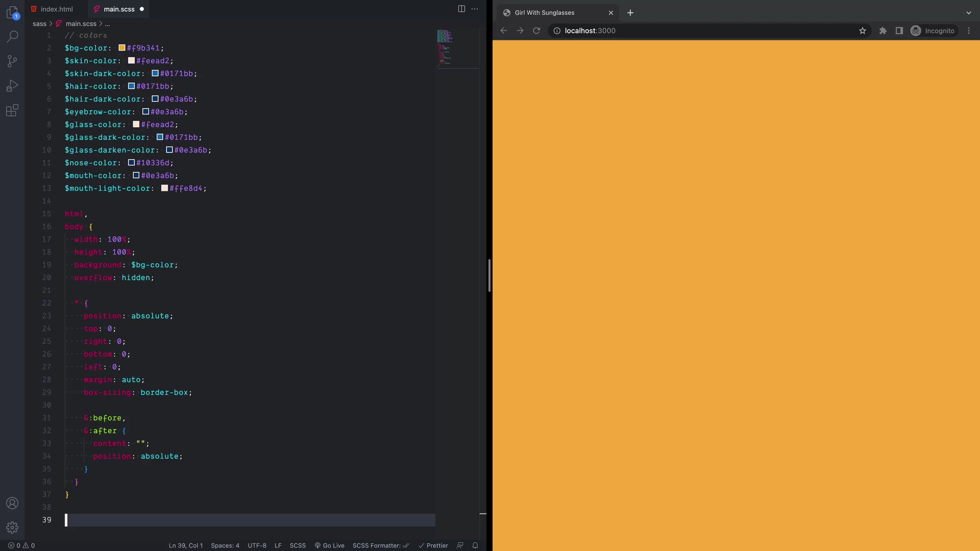Open the Run and Debug panel
The image size is (980, 551).
coord(12,86)
